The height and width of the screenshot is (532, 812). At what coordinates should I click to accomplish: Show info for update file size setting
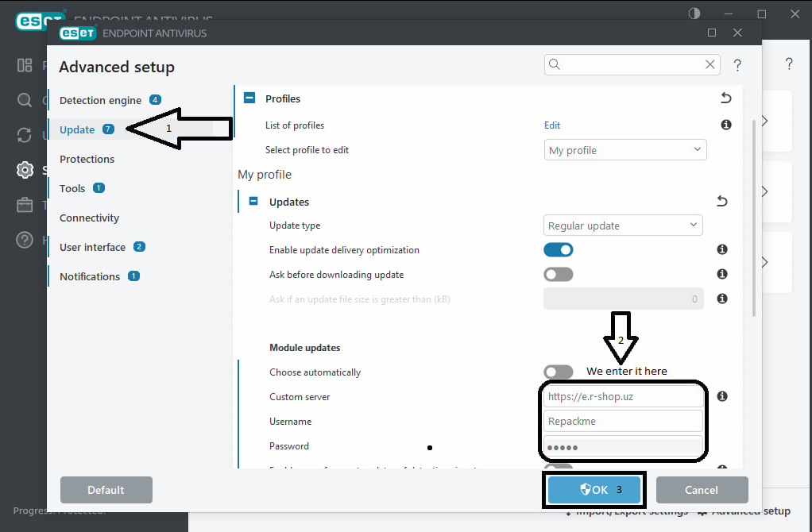point(722,299)
